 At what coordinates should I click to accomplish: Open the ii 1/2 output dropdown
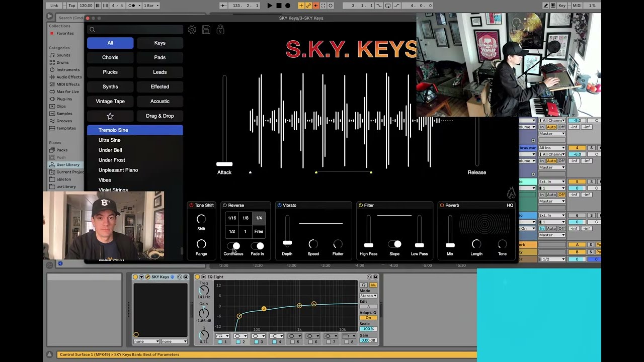552,259
